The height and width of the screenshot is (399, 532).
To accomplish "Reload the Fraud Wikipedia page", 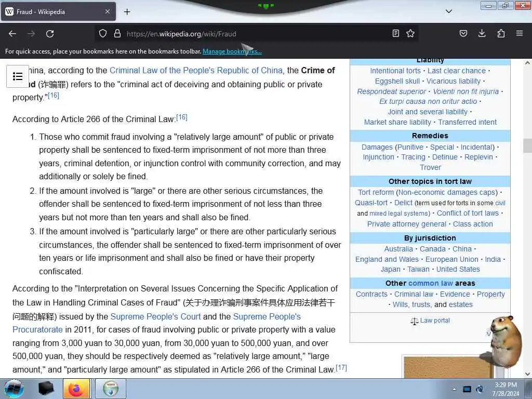I will pos(50,34).
